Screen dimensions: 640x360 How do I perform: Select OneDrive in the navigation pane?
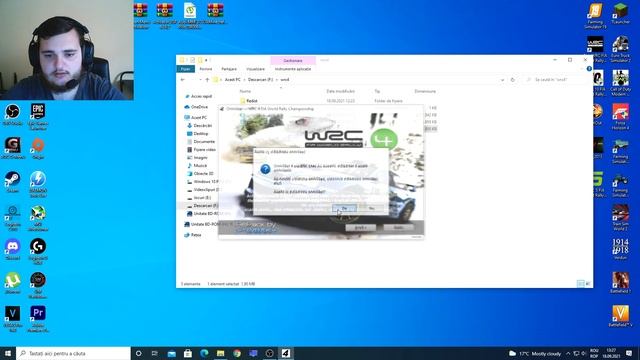point(196,107)
